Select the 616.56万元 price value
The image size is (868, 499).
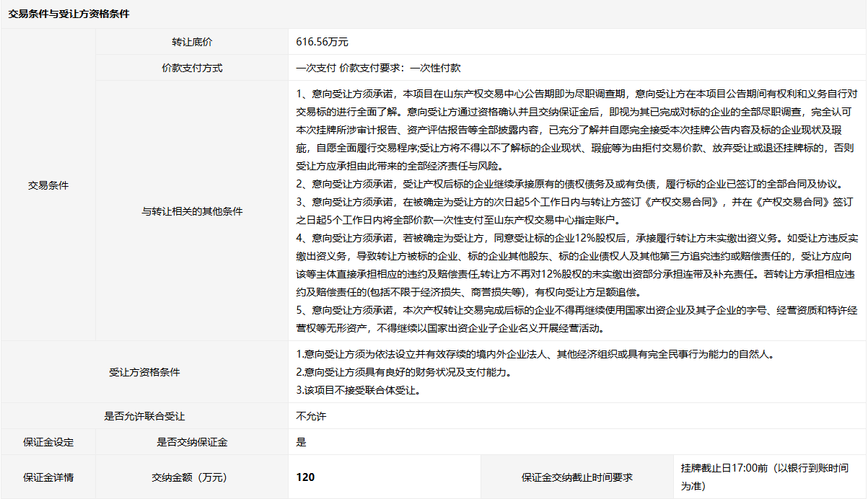pyautogui.click(x=322, y=43)
